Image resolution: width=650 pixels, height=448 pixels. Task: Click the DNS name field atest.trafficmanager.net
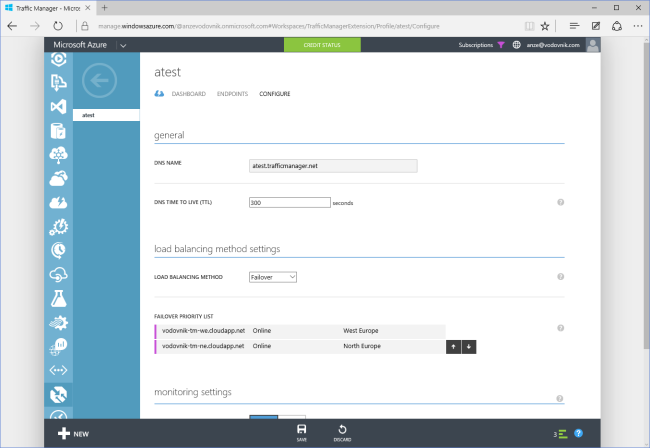pyautogui.click(x=333, y=166)
